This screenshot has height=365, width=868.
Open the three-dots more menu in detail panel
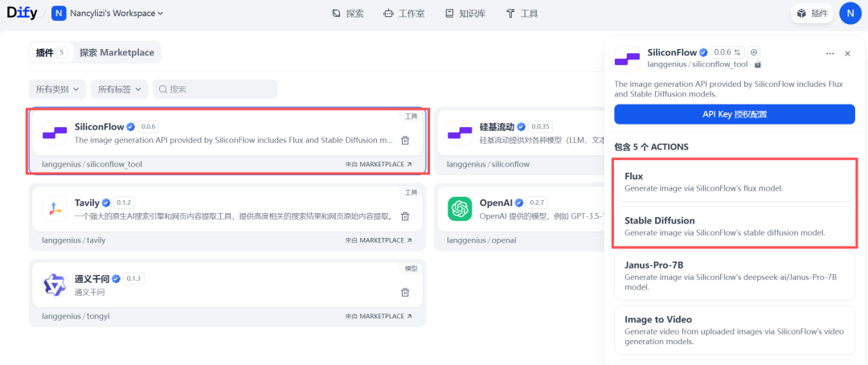click(x=829, y=54)
